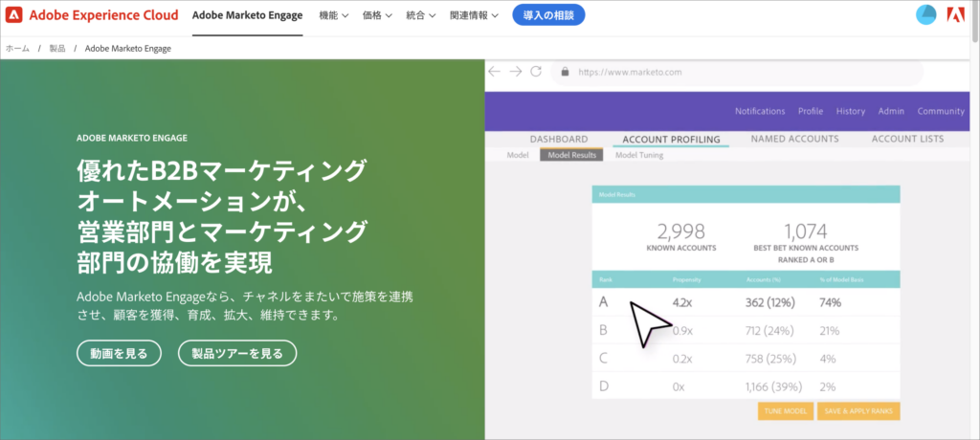Select the Model Results sub-tab

coord(572,155)
